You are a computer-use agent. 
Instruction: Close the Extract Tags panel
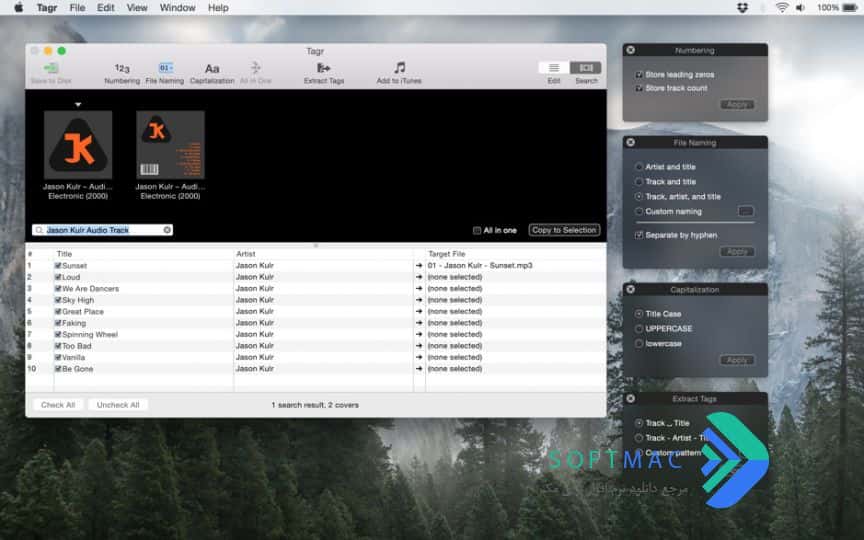pyautogui.click(x=630, y=398)
